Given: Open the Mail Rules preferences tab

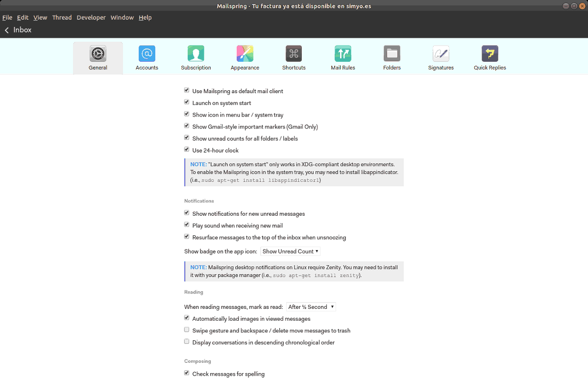Looking at the screenshot, I should [x=343, y=58].
